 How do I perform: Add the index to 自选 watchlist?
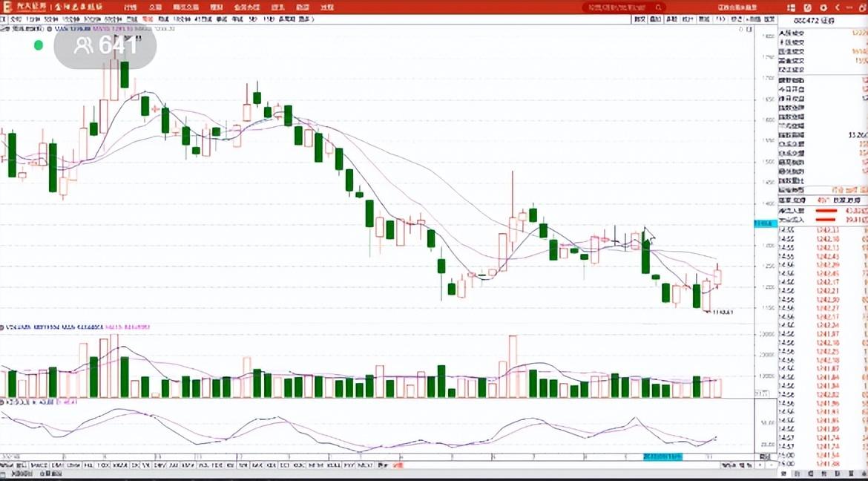click(x=754, y=19)
